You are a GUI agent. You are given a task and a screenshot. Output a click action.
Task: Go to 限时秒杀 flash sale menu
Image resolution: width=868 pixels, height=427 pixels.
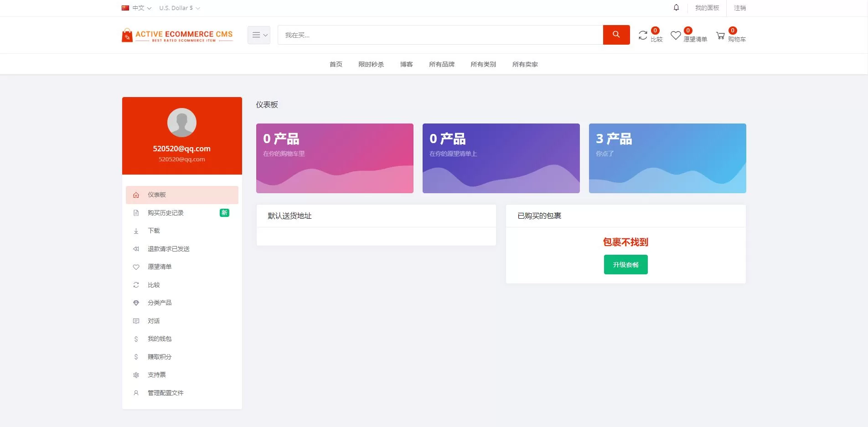click(x=371, y=64)
